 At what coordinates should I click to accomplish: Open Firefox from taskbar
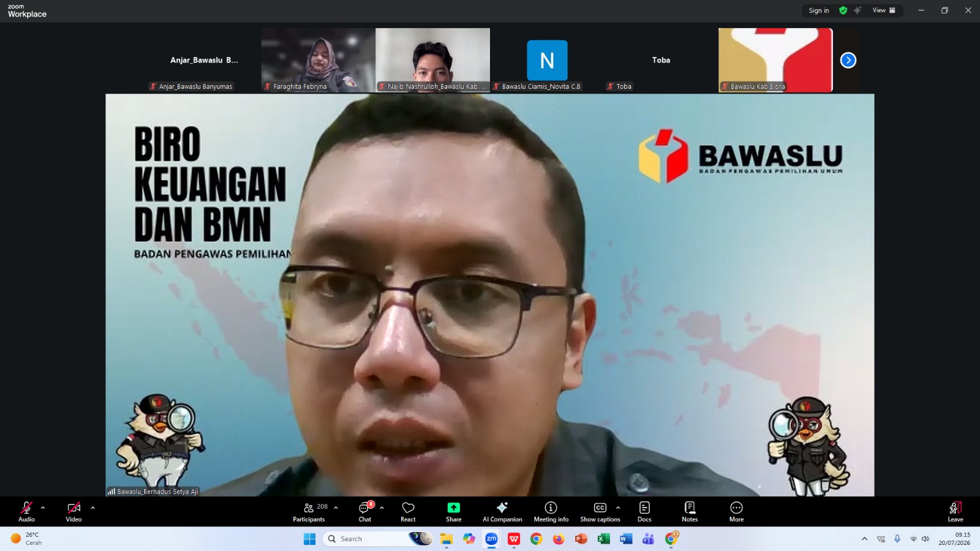click(559, 539)
